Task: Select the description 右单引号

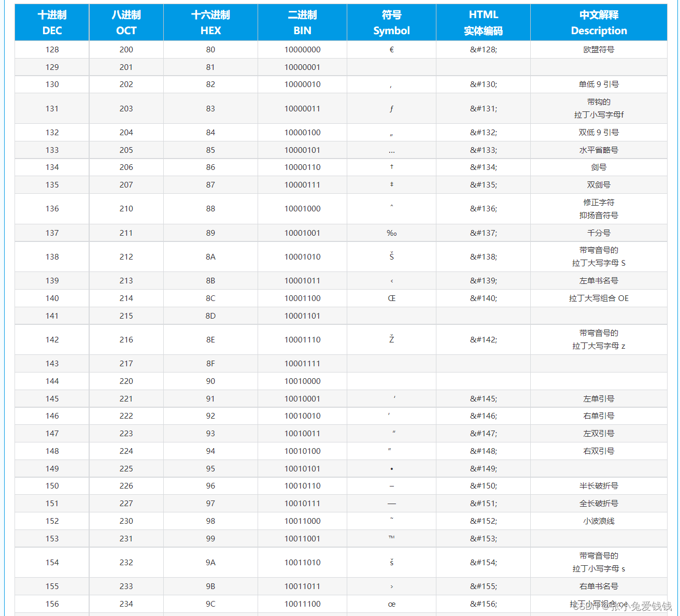Action: click(x=599, y=416)
